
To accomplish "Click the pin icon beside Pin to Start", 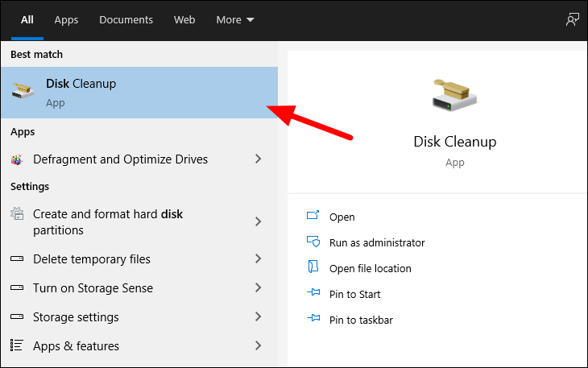I will click(313, 292).
